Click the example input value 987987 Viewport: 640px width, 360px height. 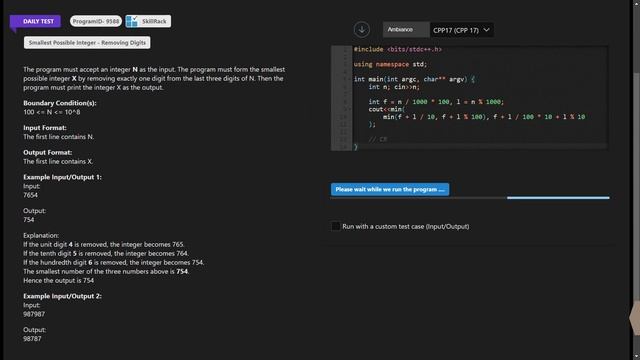(34, 314)
